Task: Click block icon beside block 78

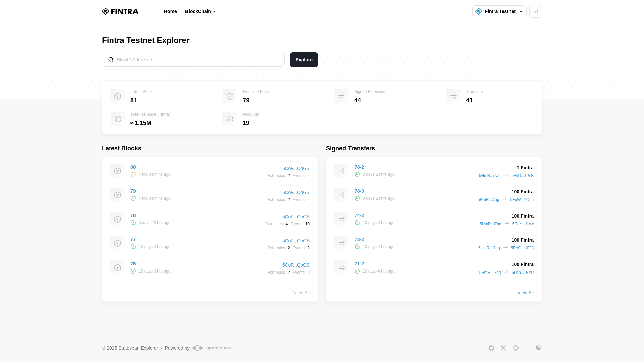Action: click(x=118, y=219)
